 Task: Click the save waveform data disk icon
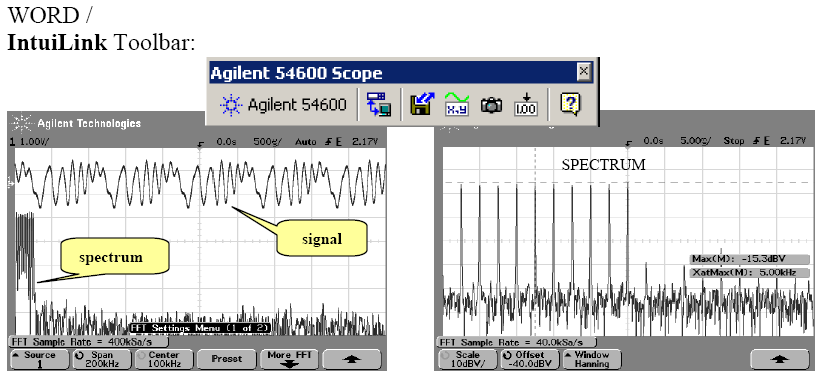[x=422, y=105]
